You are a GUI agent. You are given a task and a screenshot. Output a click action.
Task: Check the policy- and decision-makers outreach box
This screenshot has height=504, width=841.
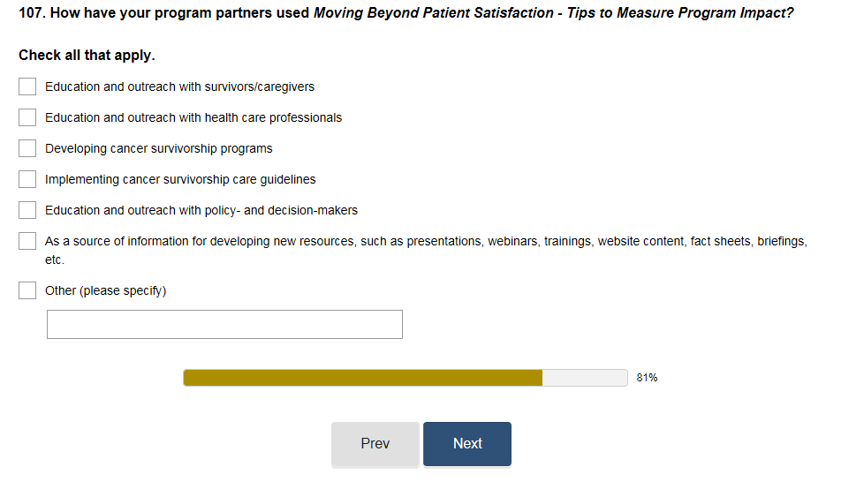27,210
